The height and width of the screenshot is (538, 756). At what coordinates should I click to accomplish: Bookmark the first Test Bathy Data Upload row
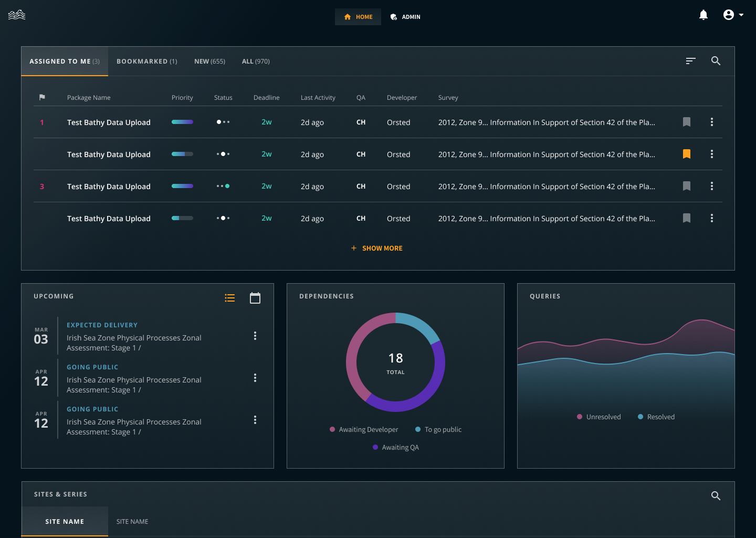(686, 122)
